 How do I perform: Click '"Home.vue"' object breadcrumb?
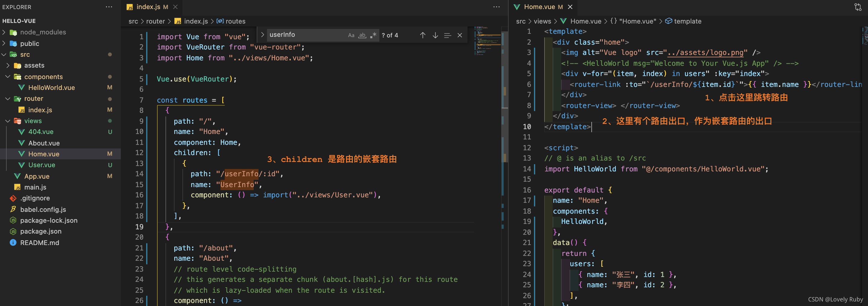(x=638, y=21)
